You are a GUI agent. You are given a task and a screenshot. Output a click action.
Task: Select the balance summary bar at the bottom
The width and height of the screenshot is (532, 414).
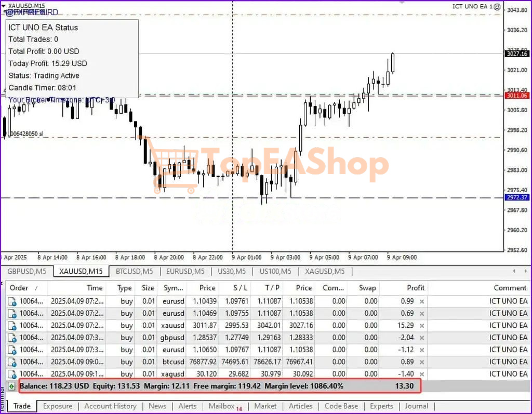[x=218, y=386]
